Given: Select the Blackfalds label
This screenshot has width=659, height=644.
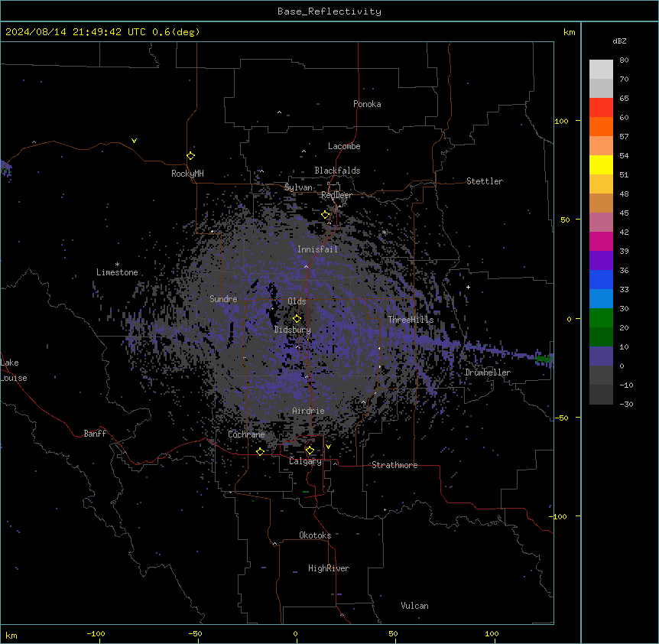Looking at the screenshot, I should pos(337,171).
